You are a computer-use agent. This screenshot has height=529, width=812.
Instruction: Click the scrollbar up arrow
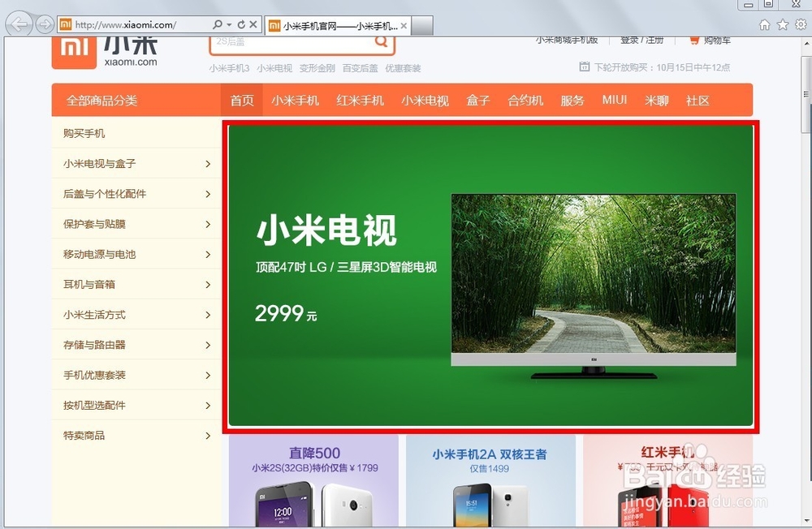coord(806,45)
